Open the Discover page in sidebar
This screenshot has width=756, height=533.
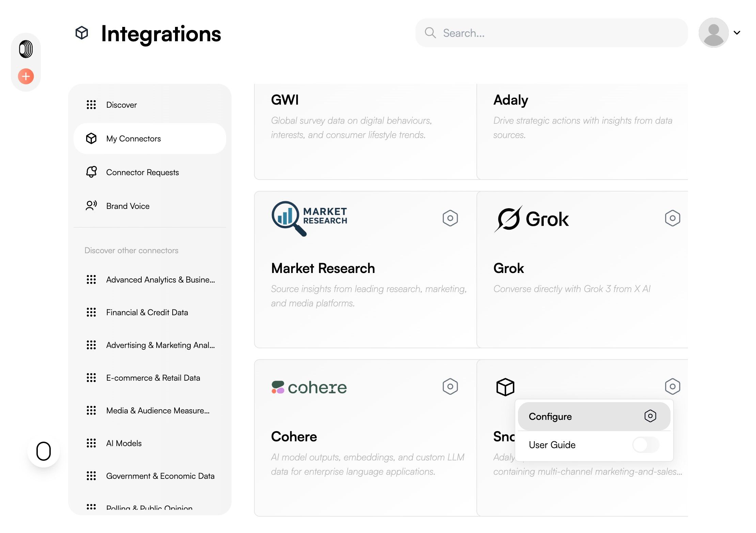(121, 105)
